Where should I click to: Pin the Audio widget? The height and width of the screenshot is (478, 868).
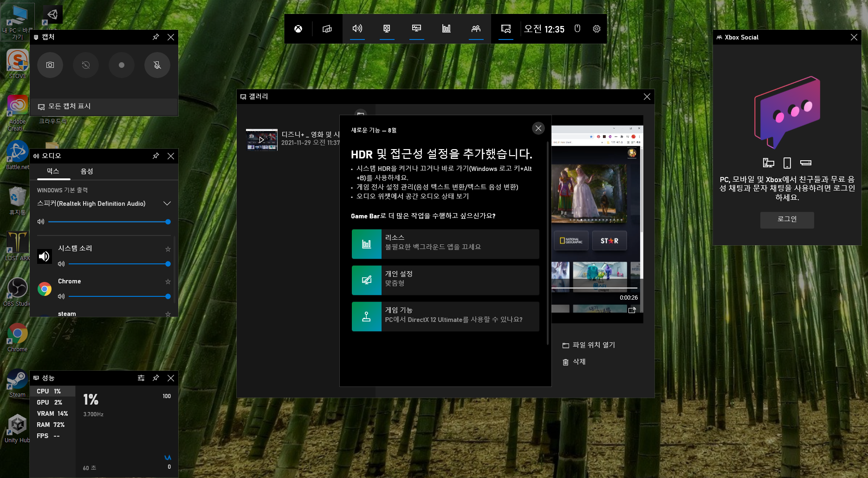tap(156, 156)
